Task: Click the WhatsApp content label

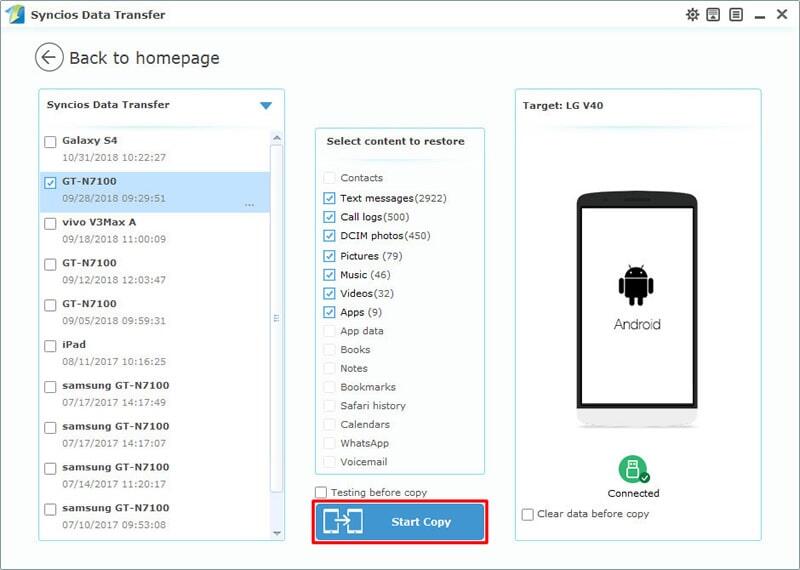Action: pos(364,443)
